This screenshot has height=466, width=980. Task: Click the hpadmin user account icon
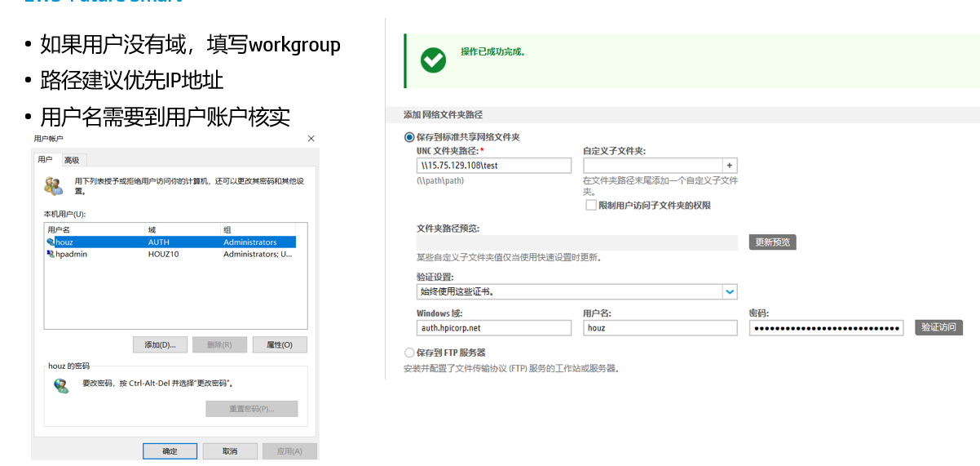[51, 254]
